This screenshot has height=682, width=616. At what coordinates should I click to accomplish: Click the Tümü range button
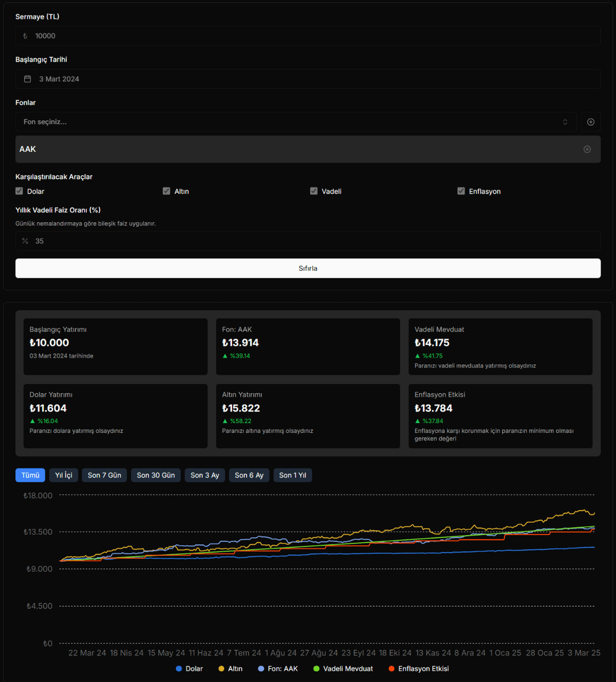30,476
